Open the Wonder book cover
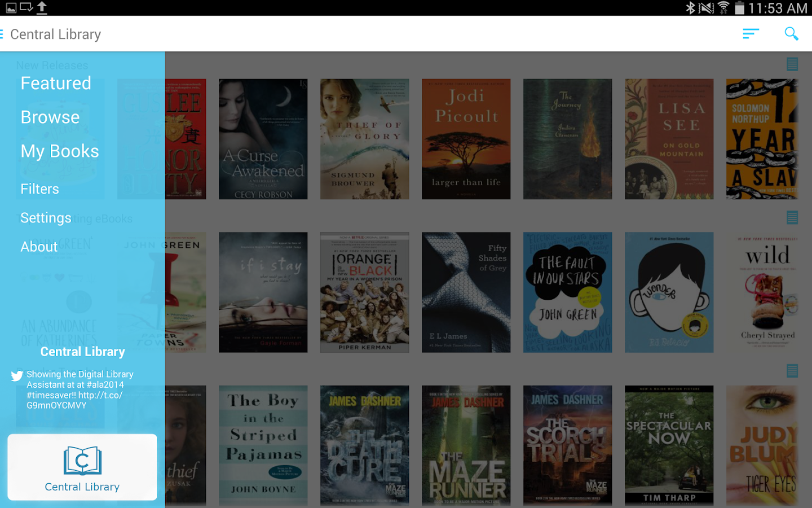Image resolution: width=812 pixels, height=508 pixels. pos(669,292)
